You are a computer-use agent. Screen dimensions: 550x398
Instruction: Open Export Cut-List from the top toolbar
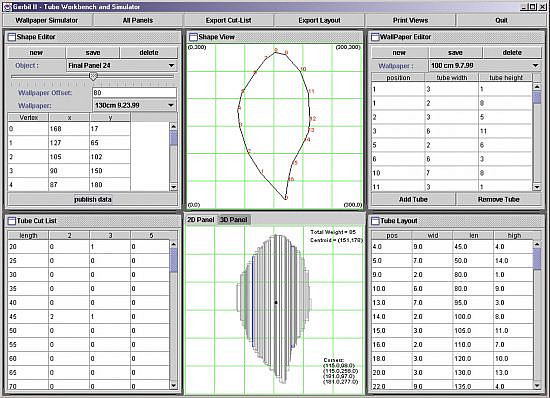228,20
